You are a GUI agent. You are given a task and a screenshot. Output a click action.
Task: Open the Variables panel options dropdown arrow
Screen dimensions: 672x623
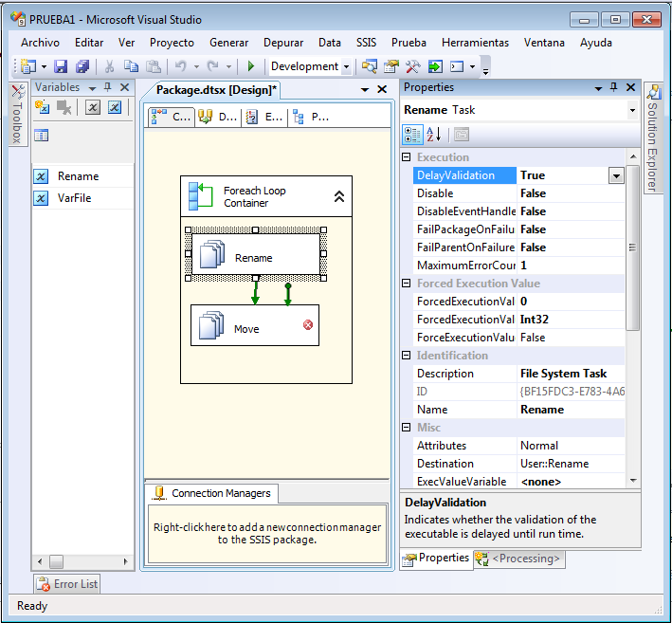tap(92, 88)
